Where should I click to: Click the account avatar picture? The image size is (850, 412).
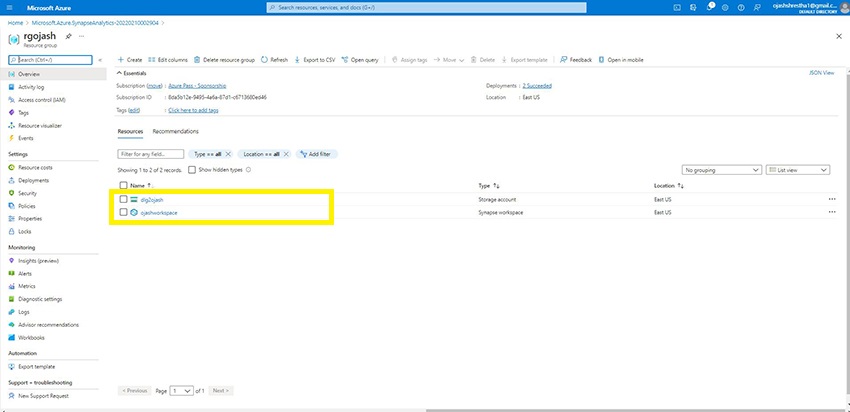[x=844, y=8]
